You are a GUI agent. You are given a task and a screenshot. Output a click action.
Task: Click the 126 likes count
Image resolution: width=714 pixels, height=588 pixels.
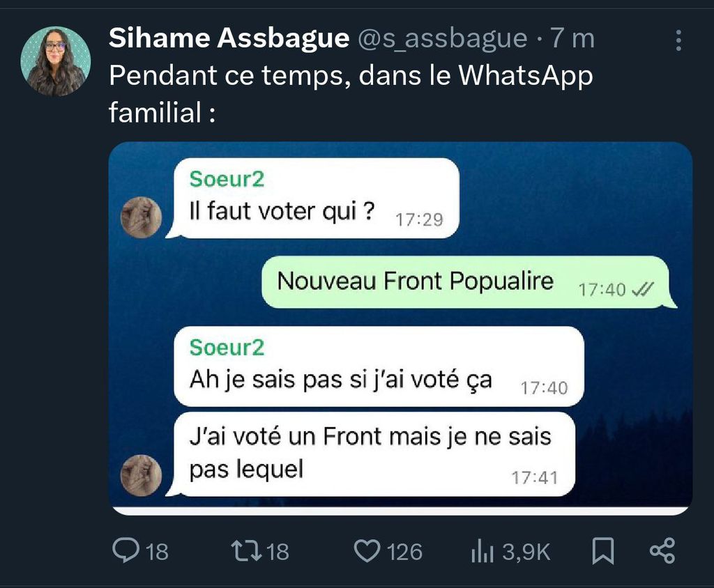[x=405, y=552]
